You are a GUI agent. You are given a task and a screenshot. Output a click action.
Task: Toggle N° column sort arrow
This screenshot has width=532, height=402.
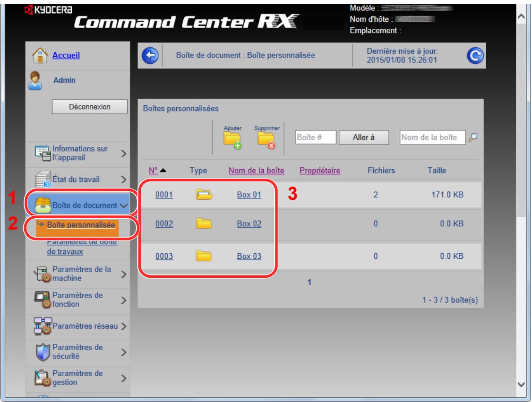[x=163, y=171]
